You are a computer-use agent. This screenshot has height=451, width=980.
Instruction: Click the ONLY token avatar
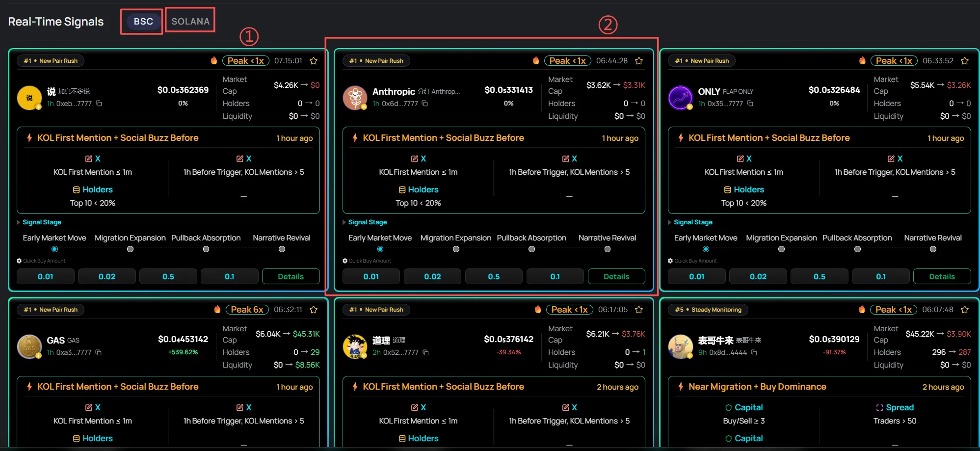click(680, 98)
